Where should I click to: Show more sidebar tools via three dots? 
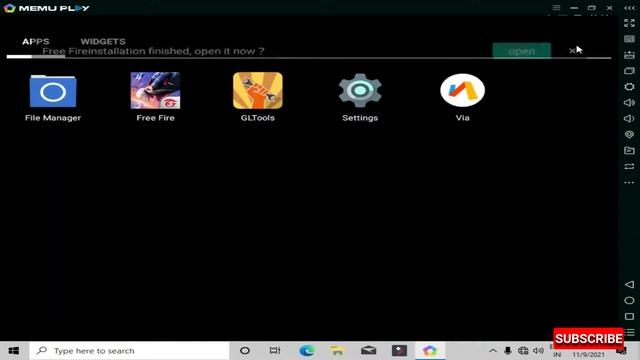[629, 182]
